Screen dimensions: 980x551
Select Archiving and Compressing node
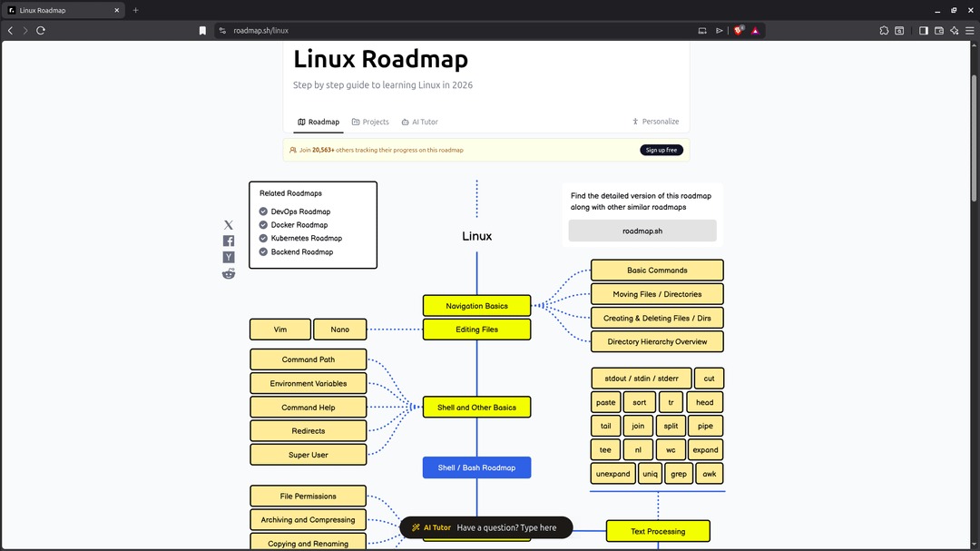pos(309,520)
